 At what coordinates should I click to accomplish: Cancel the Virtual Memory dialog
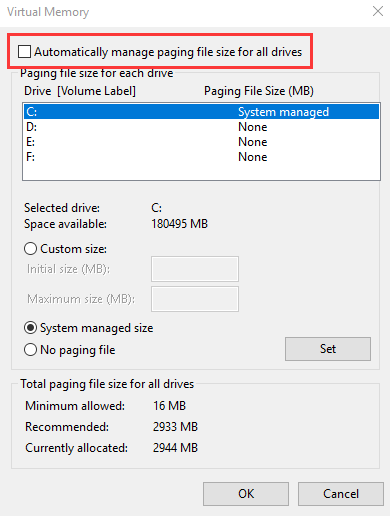[x=341, y=494]
